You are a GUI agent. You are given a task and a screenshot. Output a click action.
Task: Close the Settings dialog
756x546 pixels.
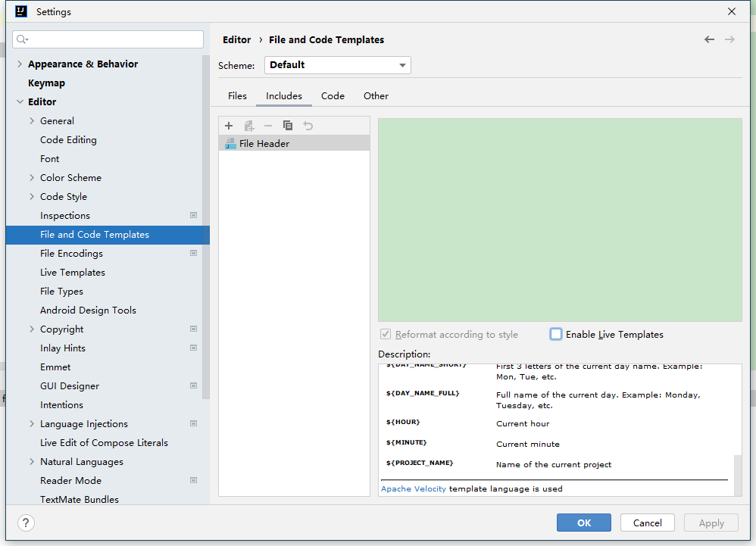[x=732, y=11]
